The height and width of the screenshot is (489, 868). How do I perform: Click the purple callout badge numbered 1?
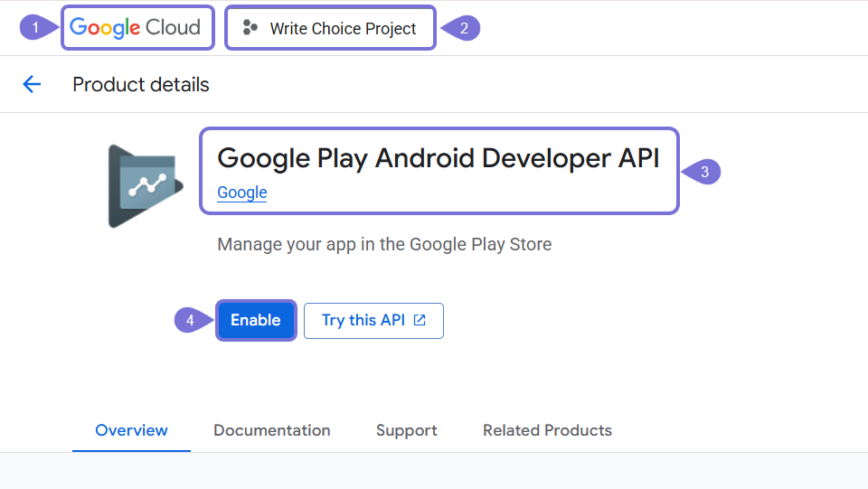(x=34, y=28)
